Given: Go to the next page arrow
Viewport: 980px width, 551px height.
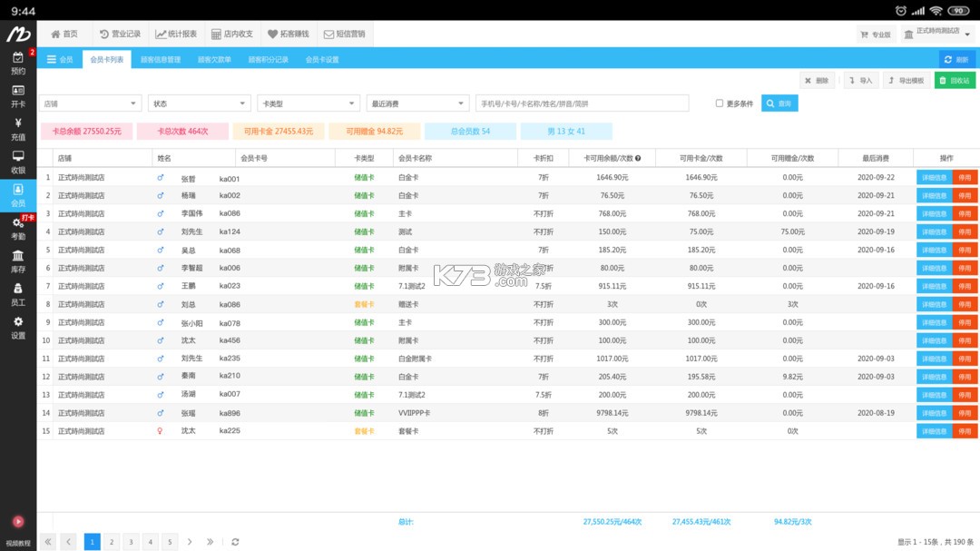Looking at the screenshot, I should (190, 542).
